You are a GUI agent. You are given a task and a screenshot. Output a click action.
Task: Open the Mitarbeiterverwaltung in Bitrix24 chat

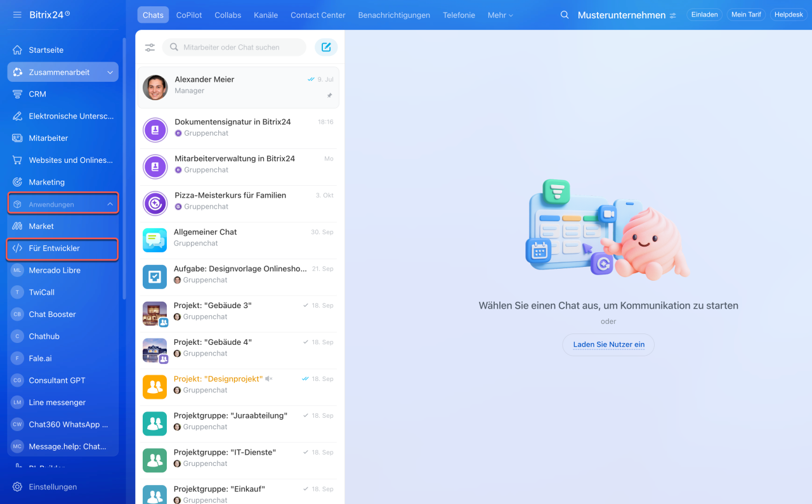[239, 167]
